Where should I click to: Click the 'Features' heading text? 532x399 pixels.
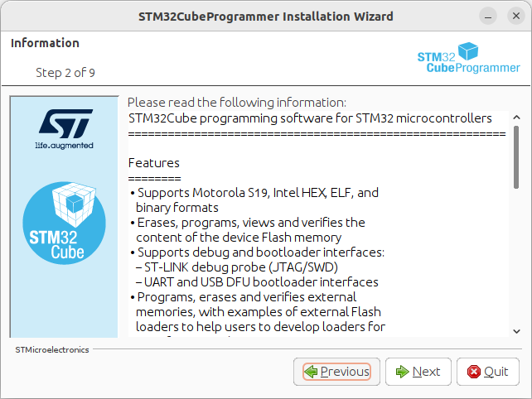click(153, 163)
